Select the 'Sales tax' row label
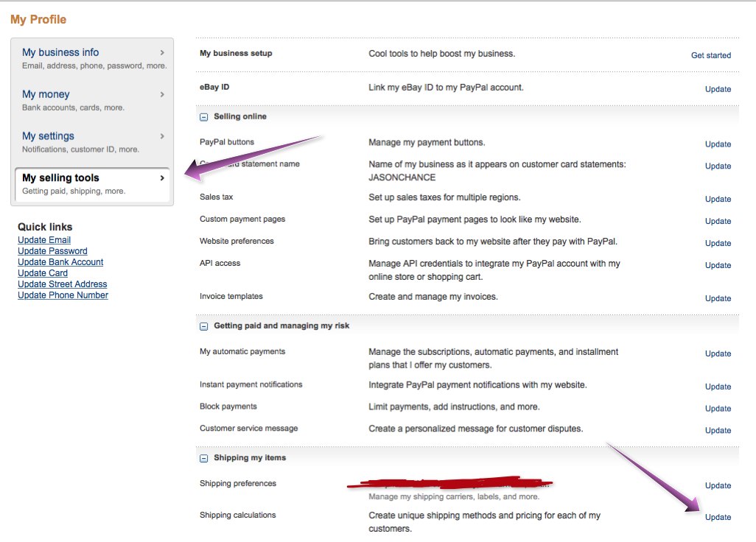This screenshot has height=542, width=756. pyautogui.click(x=216, y=197)
